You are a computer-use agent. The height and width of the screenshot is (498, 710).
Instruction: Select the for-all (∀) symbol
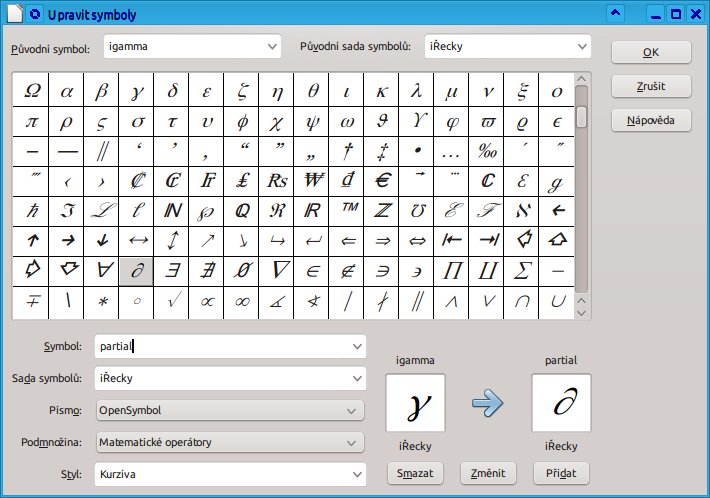101,271
